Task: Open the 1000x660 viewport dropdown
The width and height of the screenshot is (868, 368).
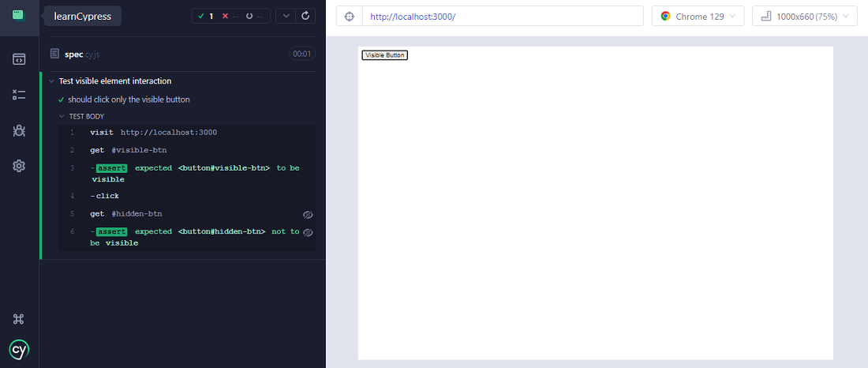Action: point(805,16)
